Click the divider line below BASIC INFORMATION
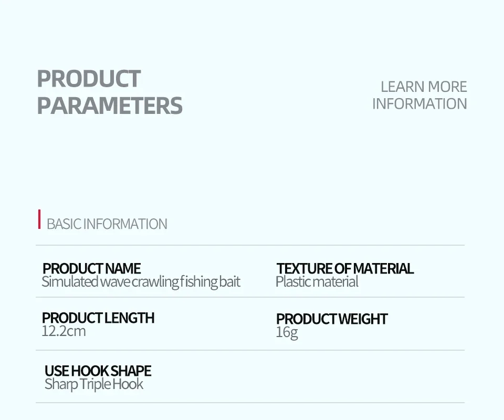The width and height of the screenshot is (504, 420). click(x=250, y=245)
